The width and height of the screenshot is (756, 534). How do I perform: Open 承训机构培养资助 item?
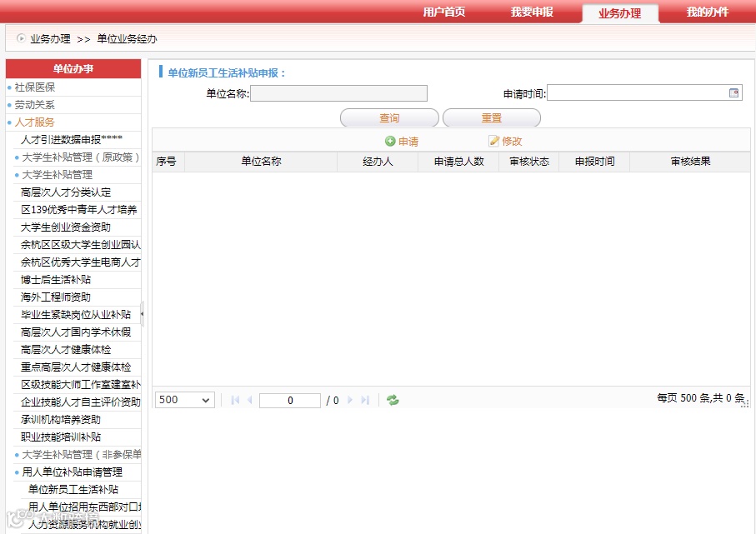[x=61, y=419]
